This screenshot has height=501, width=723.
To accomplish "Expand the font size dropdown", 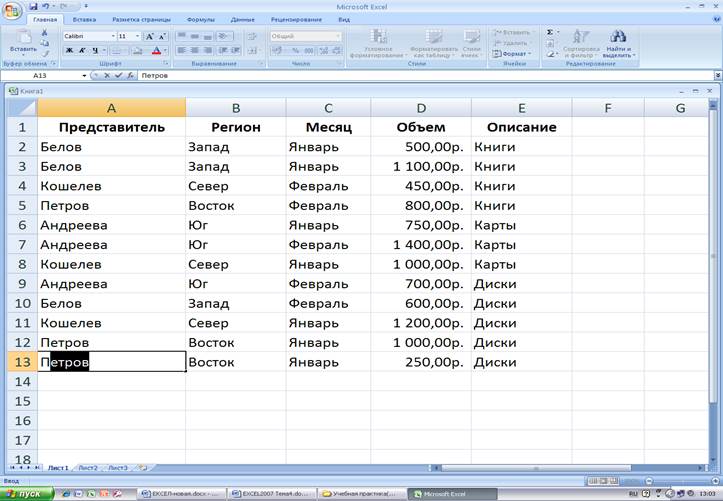I will [x=135, y=36].
